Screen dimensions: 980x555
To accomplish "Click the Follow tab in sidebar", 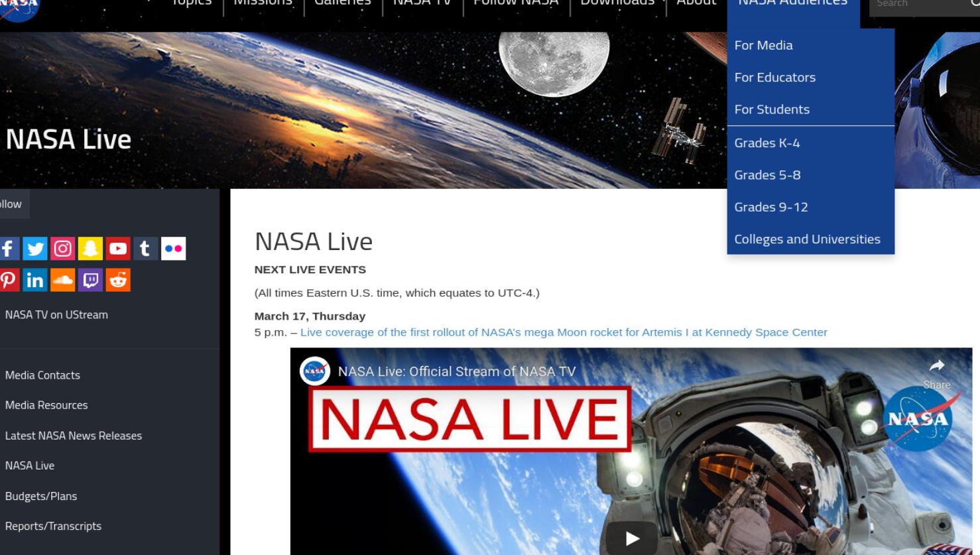I will point(13,204).
